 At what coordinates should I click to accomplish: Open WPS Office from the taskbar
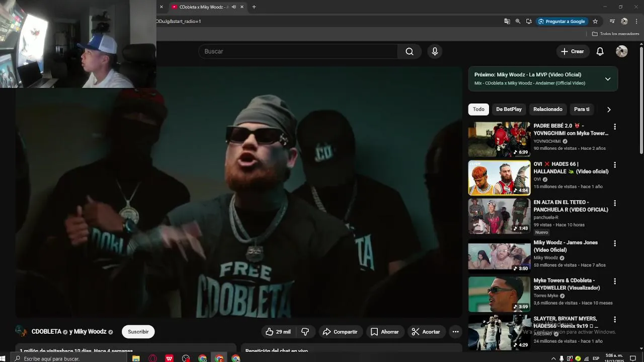click(x=169, y=358)
